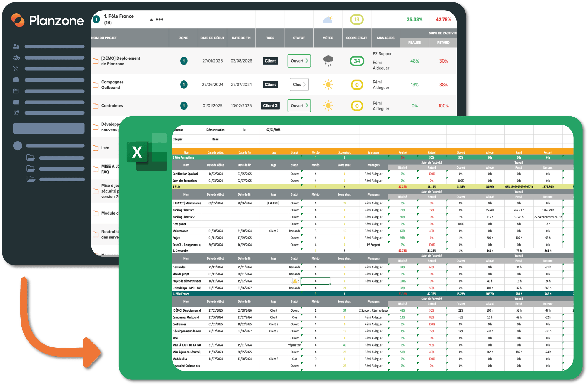The width and height of the screenshot is (588, 385).
Task: Click the share export sidebar icon
Action: pos(16,113)
